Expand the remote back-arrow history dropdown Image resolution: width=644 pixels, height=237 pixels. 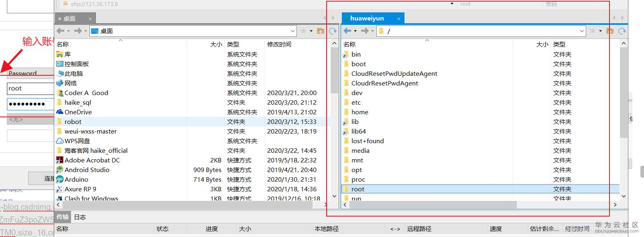pyautogui.click(x=356, y=31)
